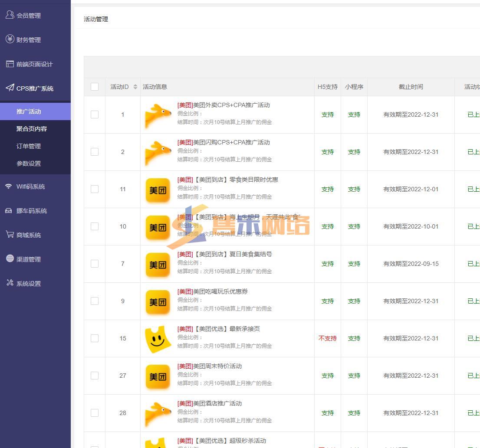The width and height of the screenshot is (480, 448).
Task: Expand the 财务管理 sidebar menu
Action: [35, 40]
